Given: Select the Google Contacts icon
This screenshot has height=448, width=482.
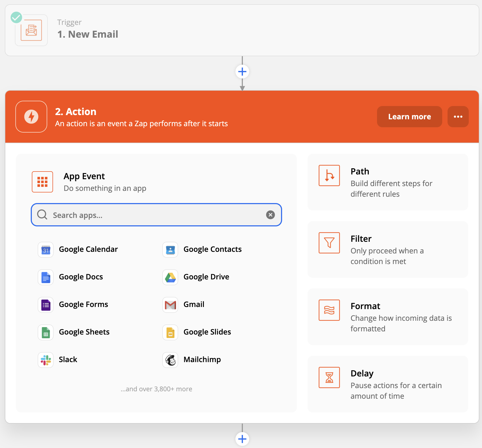Looking at the screenshot, I should tap(170, 250).
